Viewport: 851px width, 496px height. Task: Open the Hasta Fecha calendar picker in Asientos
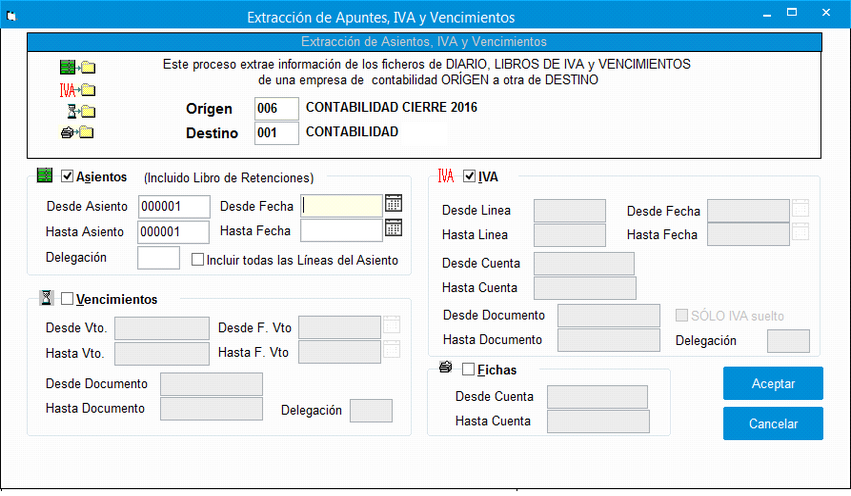pos(393,228)
